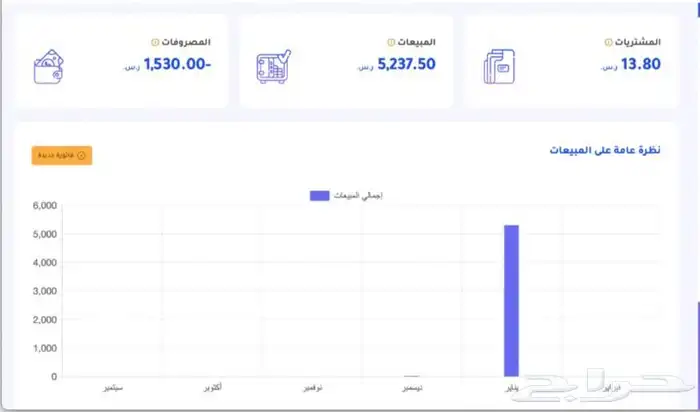Viewport: 700px width, 412px height.
Task: Click the purchases value 13.80
Action: (641, 64)
